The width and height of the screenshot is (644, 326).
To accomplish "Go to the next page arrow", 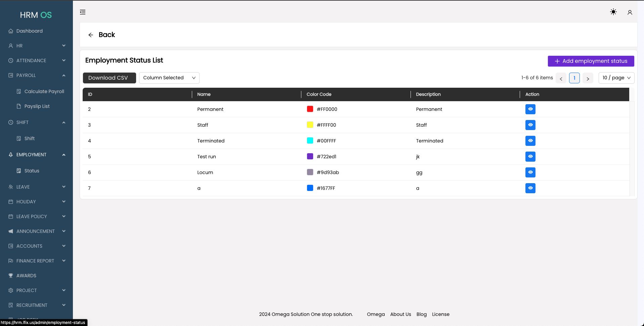I will pyautogui.click(x=588, y=78).
